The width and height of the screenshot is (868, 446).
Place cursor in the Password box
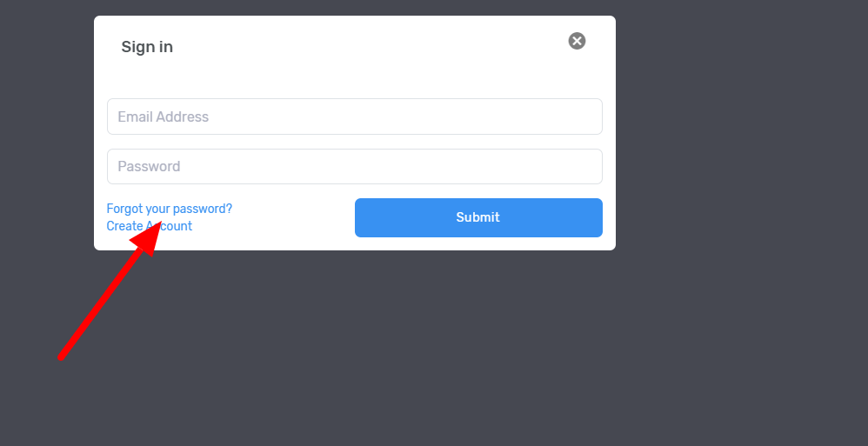pyautogui.click(x=354, y=167)
